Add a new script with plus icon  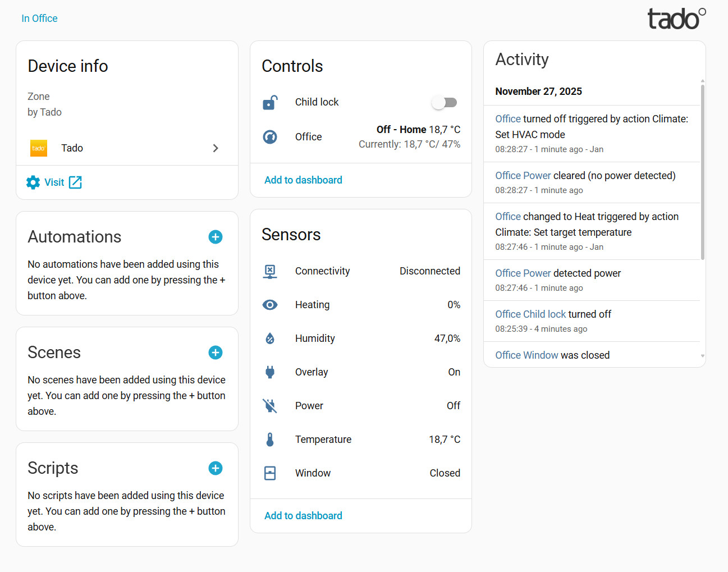tap(216, 468)
